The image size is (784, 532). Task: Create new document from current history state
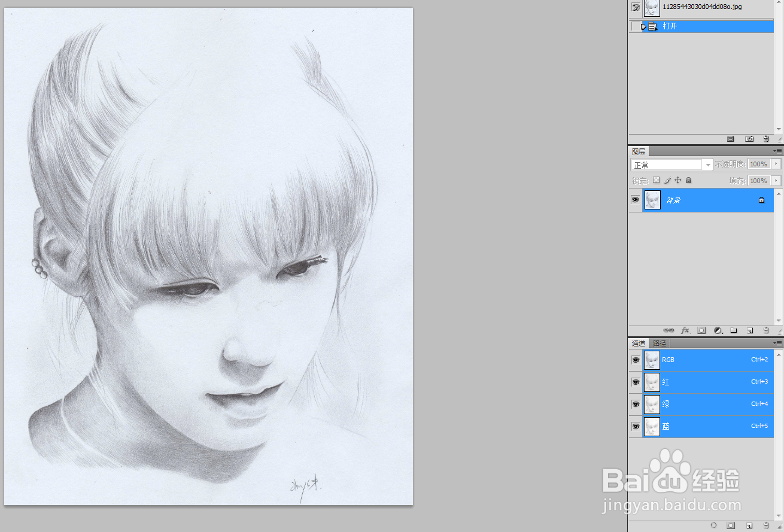pos(731,139)
